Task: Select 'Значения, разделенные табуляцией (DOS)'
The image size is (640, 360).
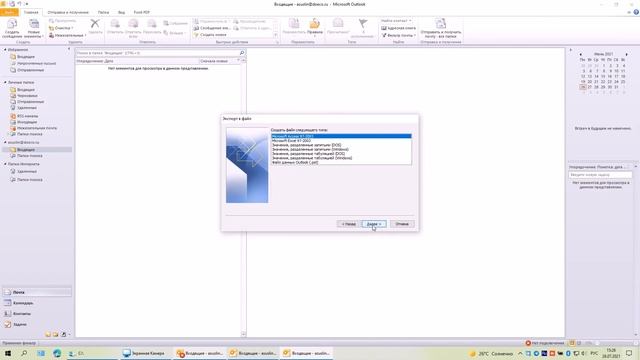Action: (x=341, y=154)
